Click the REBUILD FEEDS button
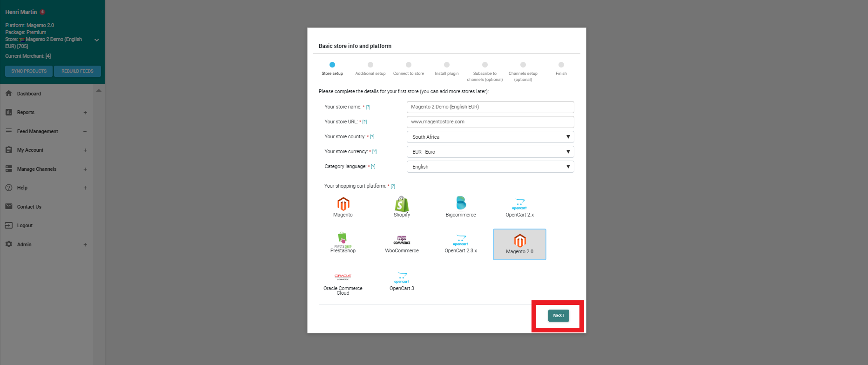The image size is (868, 365). tap(77, 71)
